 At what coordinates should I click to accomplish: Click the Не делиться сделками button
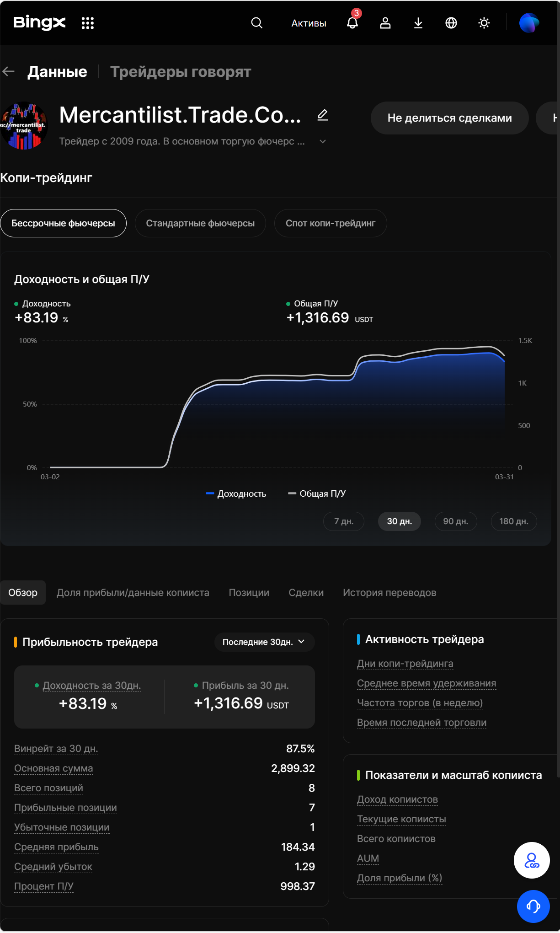click(x=449, y=118)
